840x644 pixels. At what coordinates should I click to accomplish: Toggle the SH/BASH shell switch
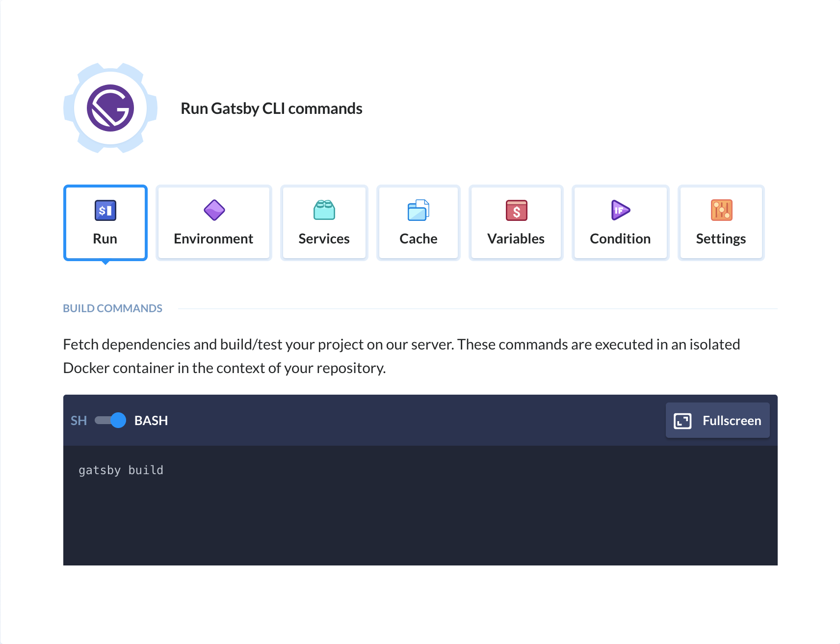[x=110, y=420]
